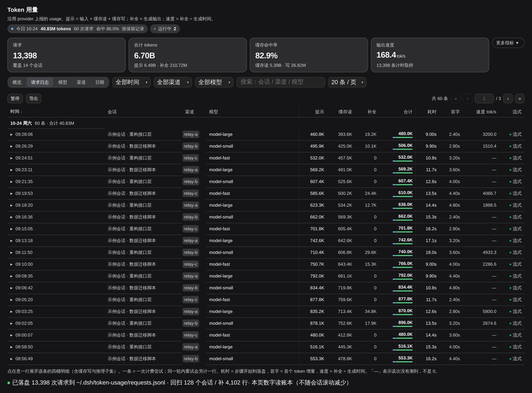
Task: Click the 暂停 button
Action: click(x=15, y=99)
